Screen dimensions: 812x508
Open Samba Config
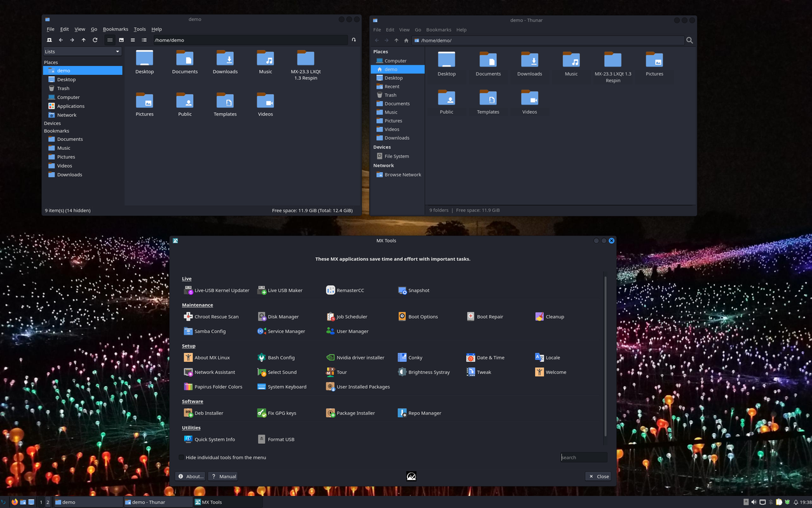(205, 331)
